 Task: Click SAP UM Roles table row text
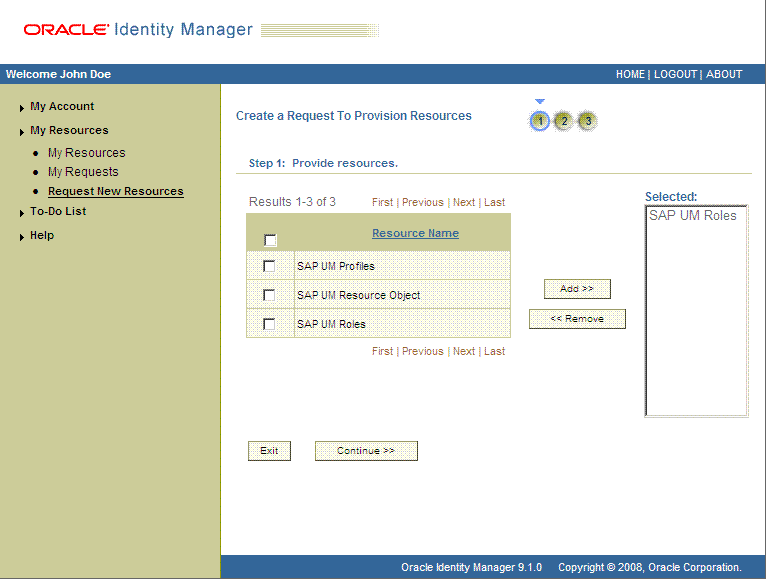[331, 324]
